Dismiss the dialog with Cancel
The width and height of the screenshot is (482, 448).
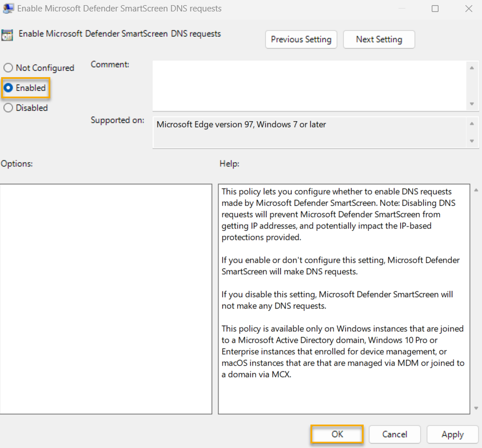pos(395,434)
